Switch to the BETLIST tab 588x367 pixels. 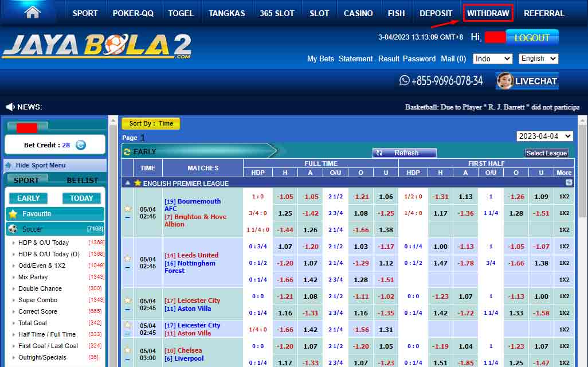[x=82, y=180]
